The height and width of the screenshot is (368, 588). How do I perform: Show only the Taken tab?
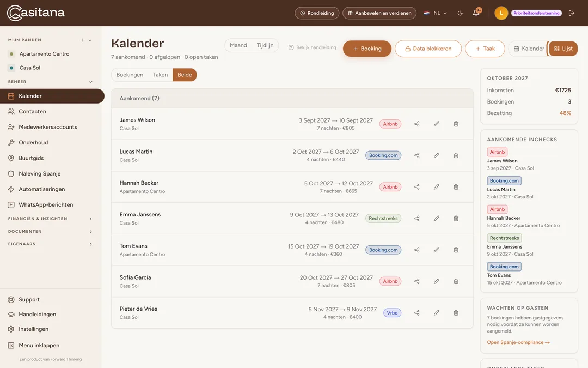[x=160, y=75]
